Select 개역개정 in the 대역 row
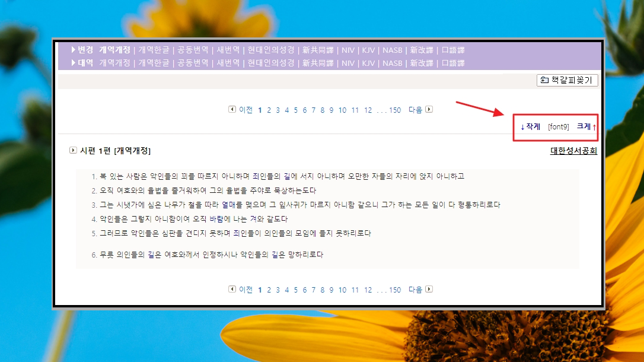This screenshot has width=644, height=362. click(x=114, y=63)
